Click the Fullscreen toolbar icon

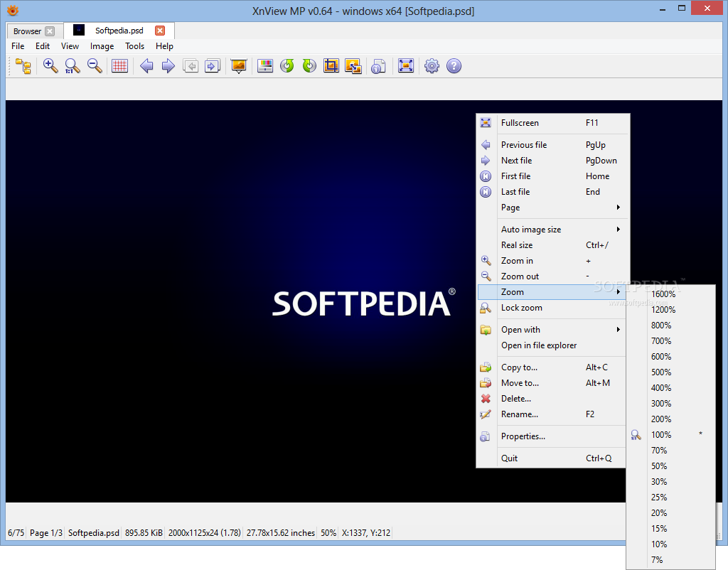tap(406, 66)
